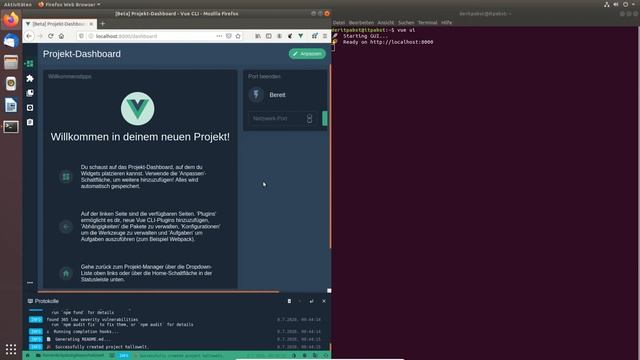Click the 'found 365 low severity vulnerabilities' entry

pos(92,320)
